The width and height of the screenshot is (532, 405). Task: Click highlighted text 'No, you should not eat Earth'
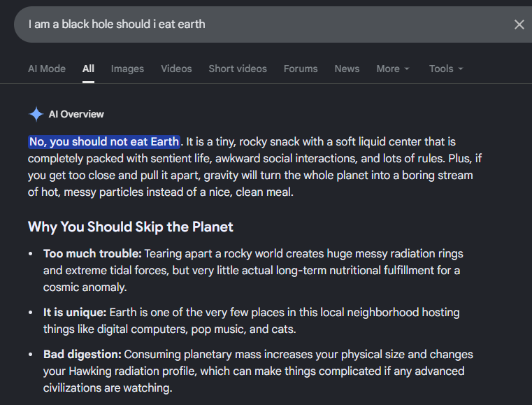pos(104,141)
